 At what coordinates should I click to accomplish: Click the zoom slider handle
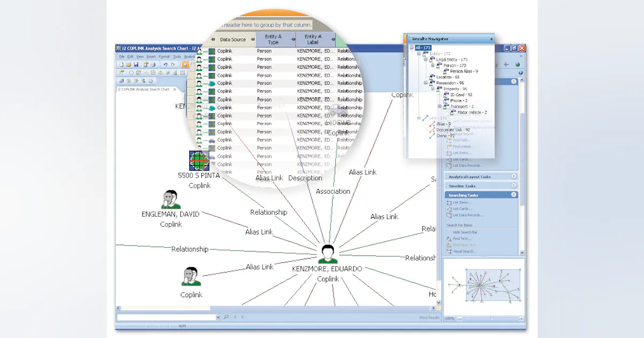(491, 319)
